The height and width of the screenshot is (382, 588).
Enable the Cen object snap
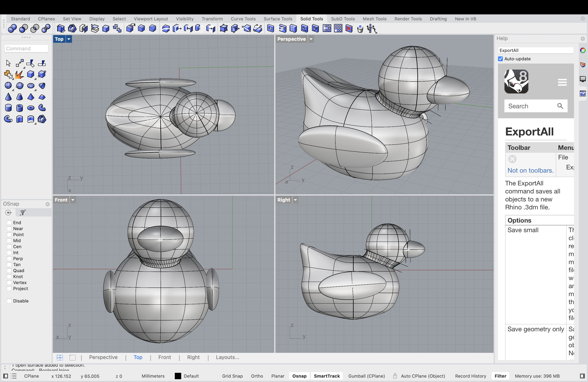pos(9,247)
